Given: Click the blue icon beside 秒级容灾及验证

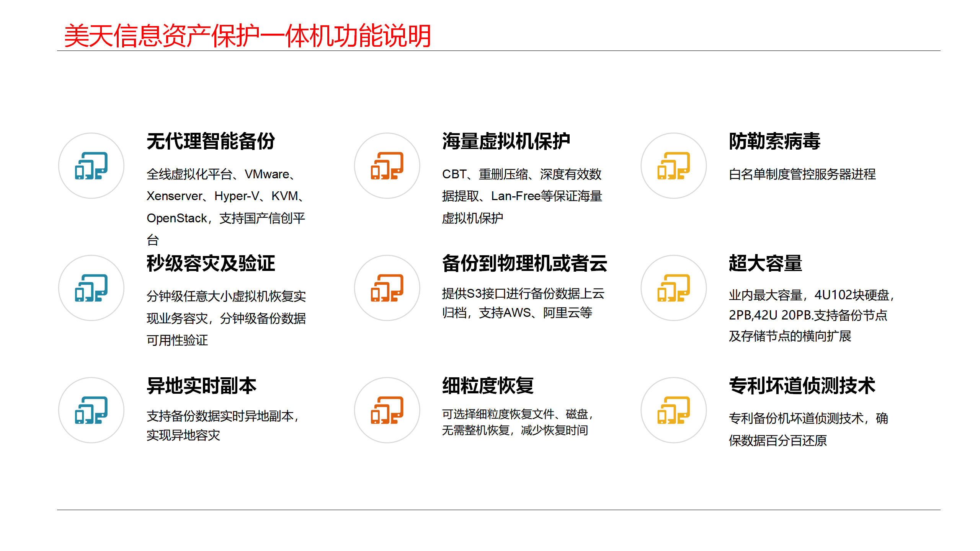Looking at the screenshot, I should pos(91,288).
